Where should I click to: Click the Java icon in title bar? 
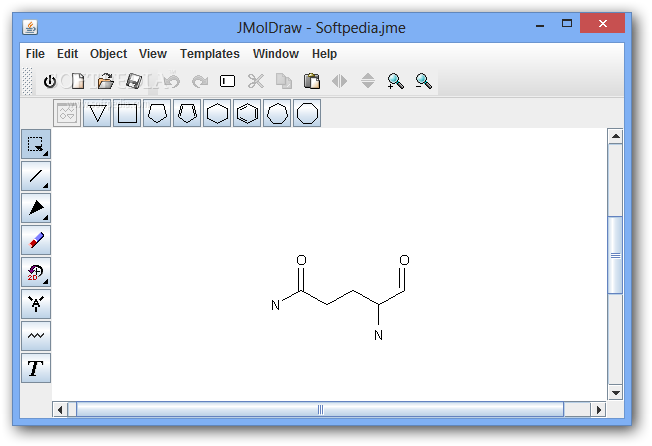(30, 27)
